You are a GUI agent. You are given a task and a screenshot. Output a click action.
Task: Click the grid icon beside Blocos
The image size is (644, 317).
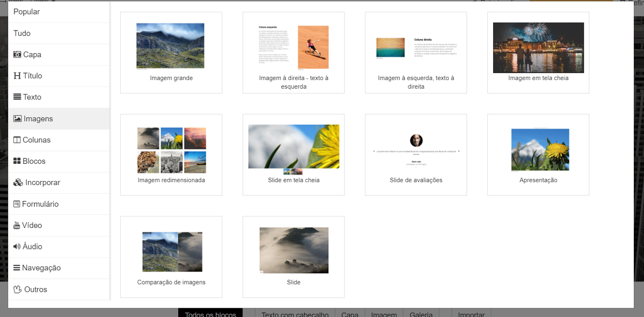[17, 161]
